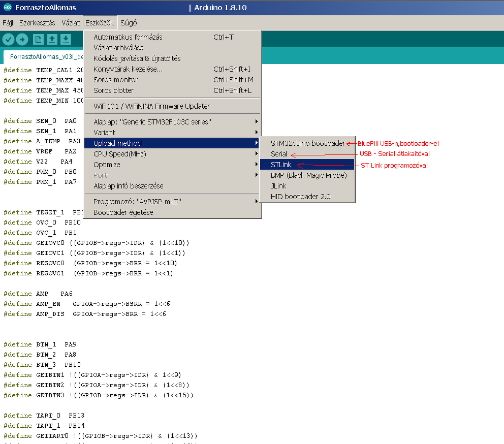Open the Szerkesztés menu

click(37, 23)
